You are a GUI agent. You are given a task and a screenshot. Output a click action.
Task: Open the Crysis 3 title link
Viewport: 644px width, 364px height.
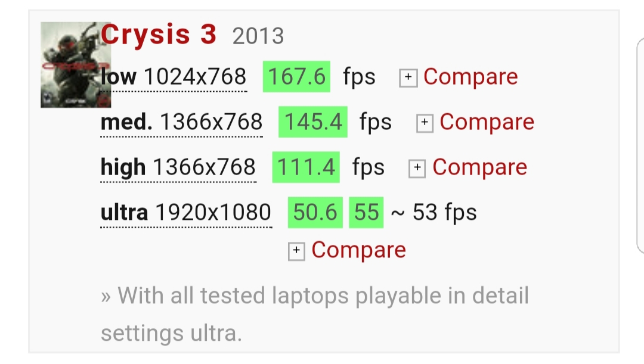click(x=159, y=35)
